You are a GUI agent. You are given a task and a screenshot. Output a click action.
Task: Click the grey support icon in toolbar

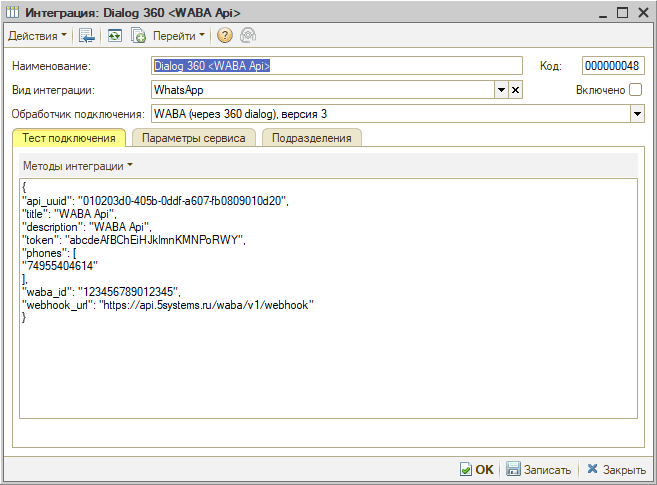pyautogui.click(x=246, y=36)
